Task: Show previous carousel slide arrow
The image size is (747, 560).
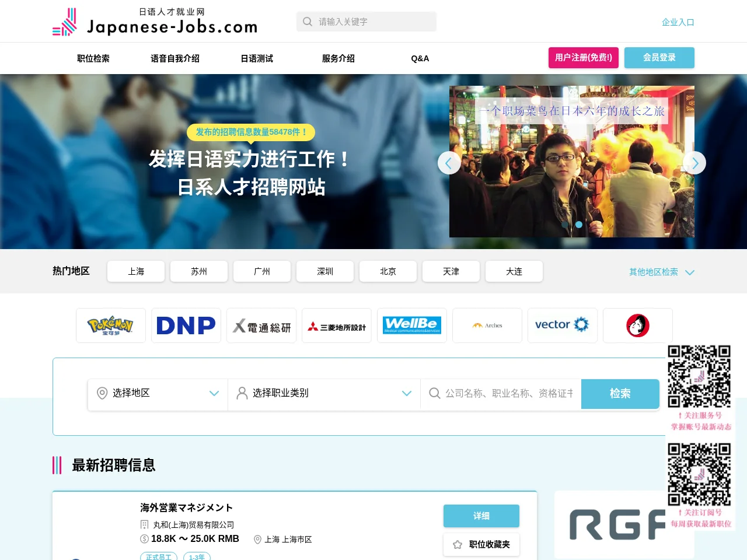Action: [449, 163]
